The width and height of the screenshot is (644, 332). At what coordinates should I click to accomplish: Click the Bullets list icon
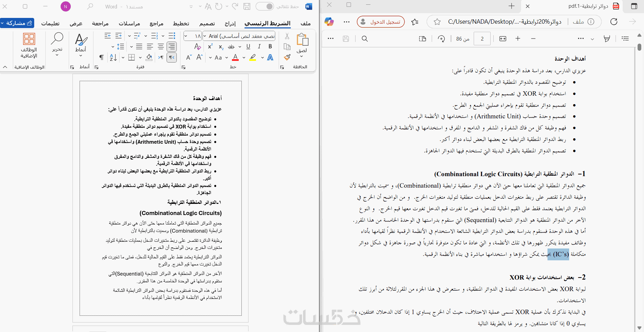click(172, 36)
